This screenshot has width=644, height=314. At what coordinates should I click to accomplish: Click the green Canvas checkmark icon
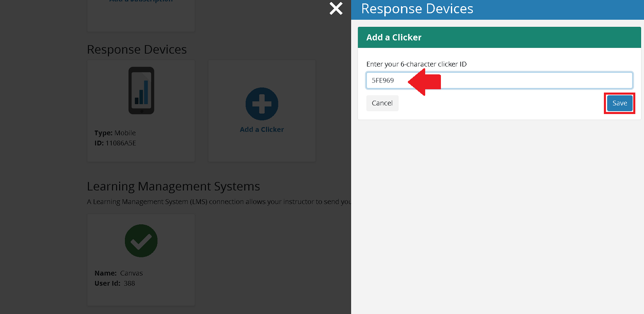click(141, 241)
